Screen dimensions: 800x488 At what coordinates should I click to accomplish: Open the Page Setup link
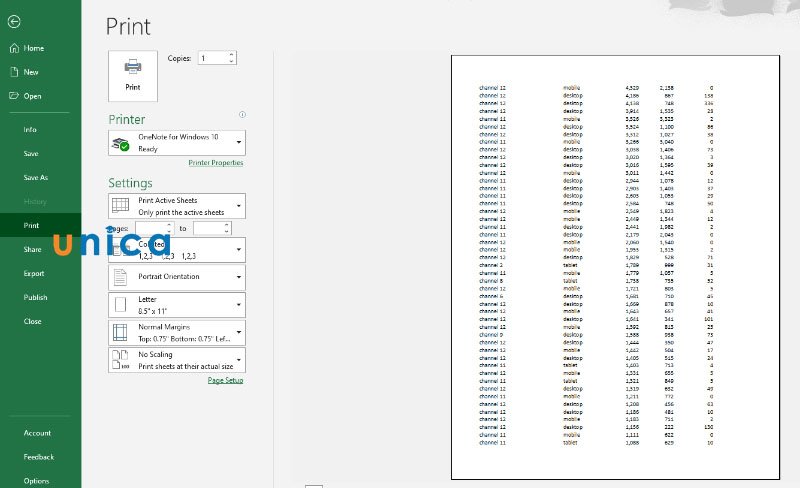coord(226,380)
